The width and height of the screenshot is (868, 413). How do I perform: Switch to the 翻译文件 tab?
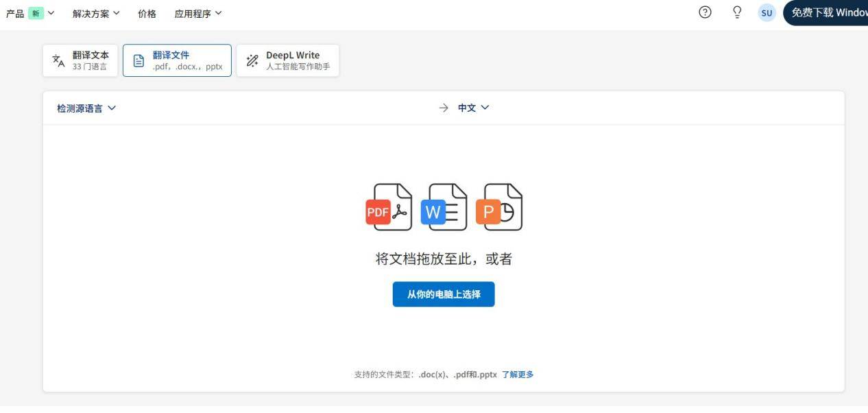[177, 60]
